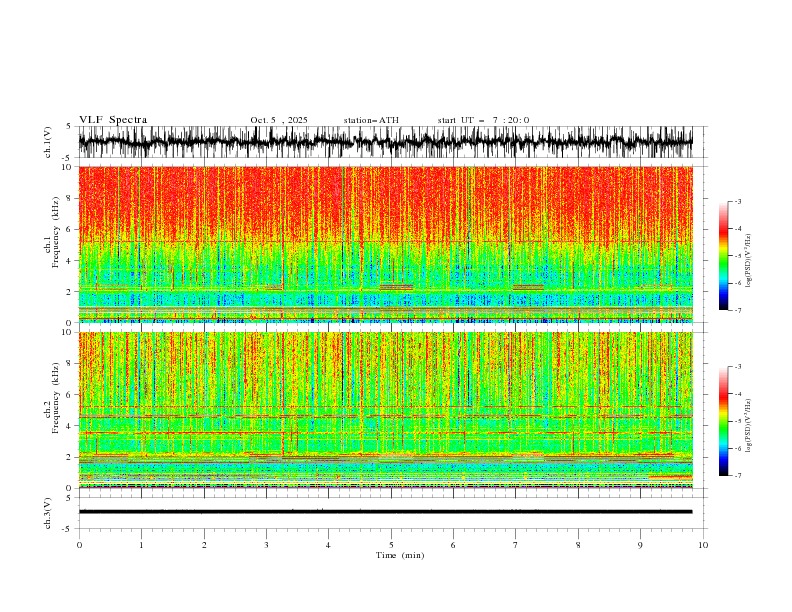Click the 'ch.1 Frequency (kHz)' axis label
The width and height of the screenshot is (792, 612).
(x=52, y=232)
